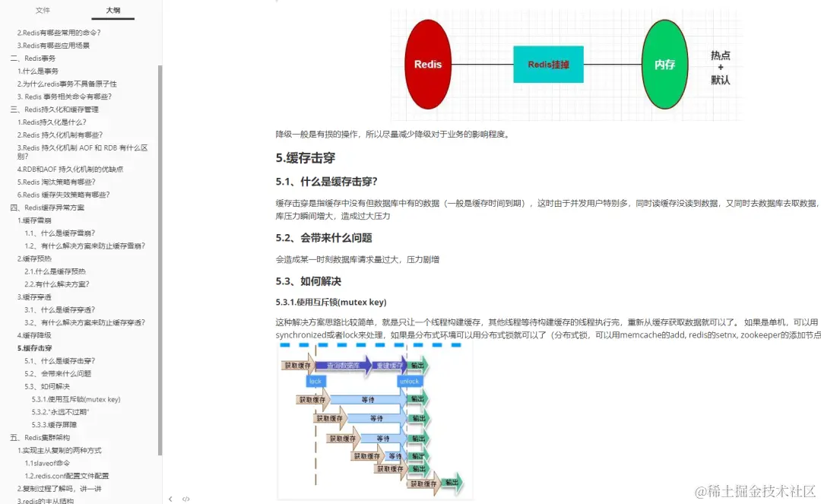Go to 4.RDB和AOF 持久化机制的优缺点
Screen dimensions: 821x504
point(70,169)
